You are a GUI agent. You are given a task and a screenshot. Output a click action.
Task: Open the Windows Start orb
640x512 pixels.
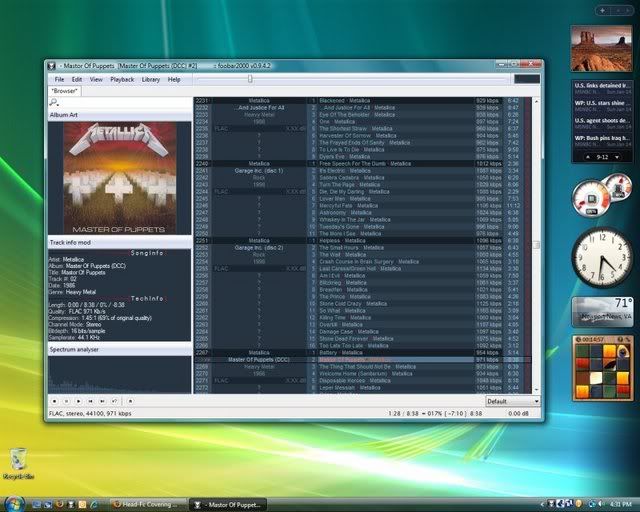coord(13,504)
